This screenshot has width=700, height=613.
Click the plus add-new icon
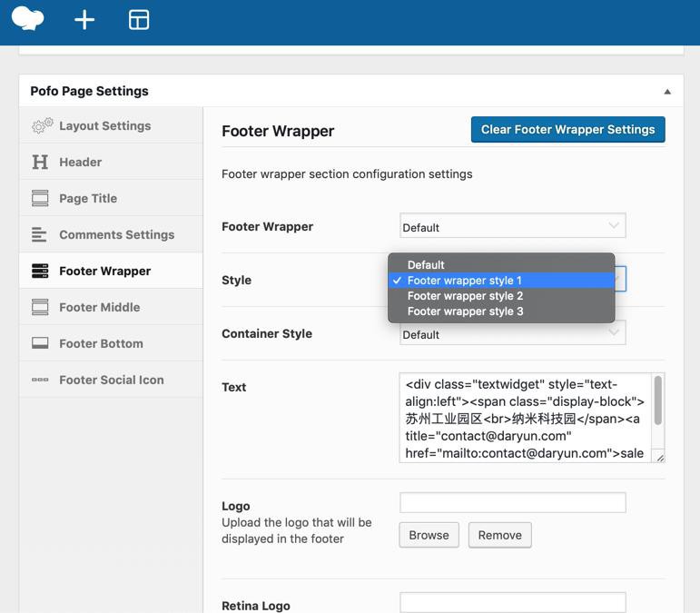(x=84, y=19)
